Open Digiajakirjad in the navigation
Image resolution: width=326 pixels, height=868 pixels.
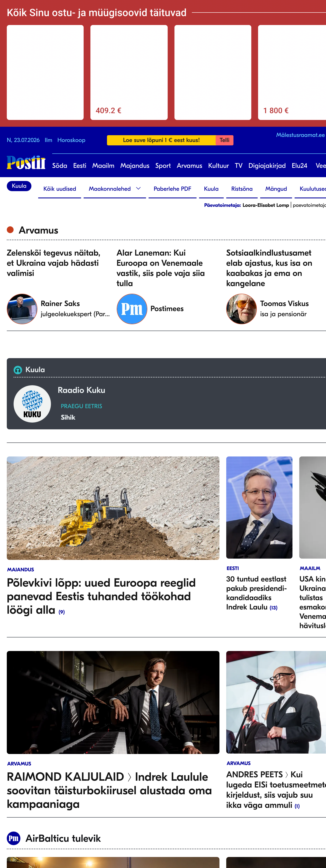tap(267, 166)
